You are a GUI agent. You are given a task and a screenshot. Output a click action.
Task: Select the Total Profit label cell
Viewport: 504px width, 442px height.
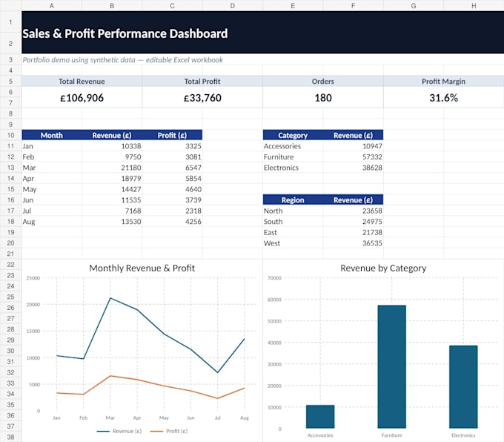[x=202, y=82]
